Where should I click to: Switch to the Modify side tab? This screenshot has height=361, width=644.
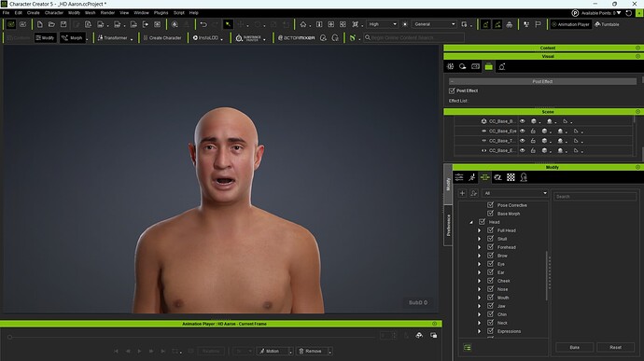tap(448, 184)
